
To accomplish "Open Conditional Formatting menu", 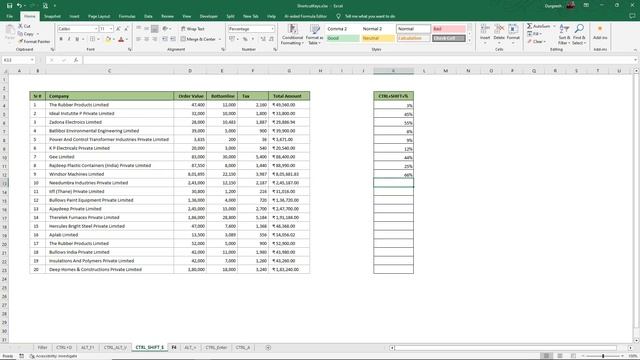I will coord(292,34).
